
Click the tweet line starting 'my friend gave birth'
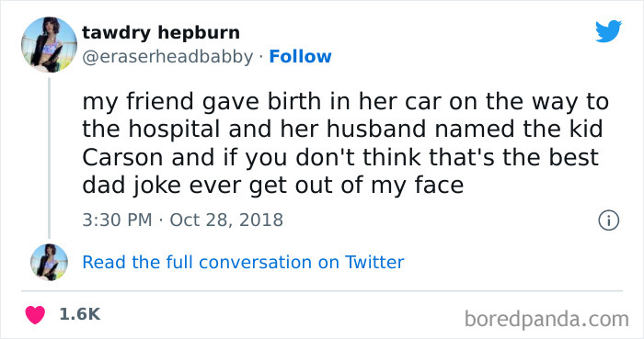345,102
